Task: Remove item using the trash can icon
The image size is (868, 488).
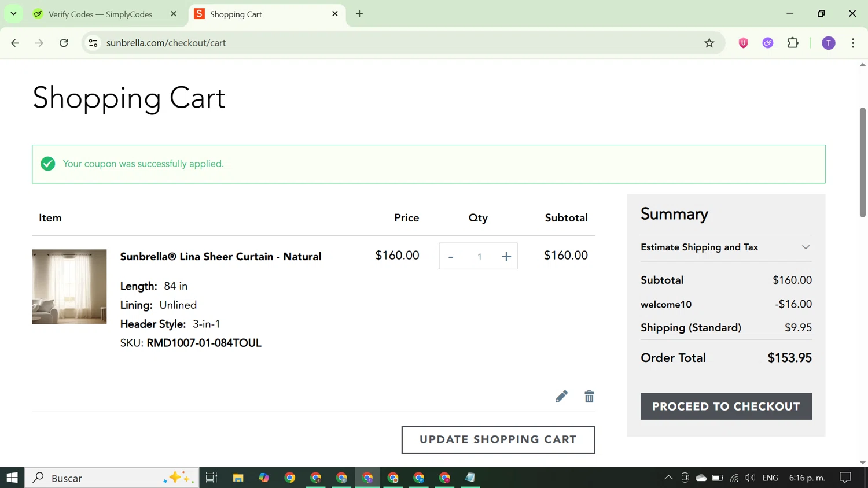Action: (x=589, y=396)
